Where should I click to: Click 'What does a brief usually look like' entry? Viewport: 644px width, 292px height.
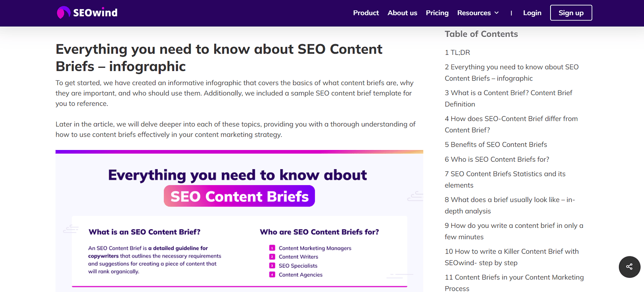click(x=509, y=205)
